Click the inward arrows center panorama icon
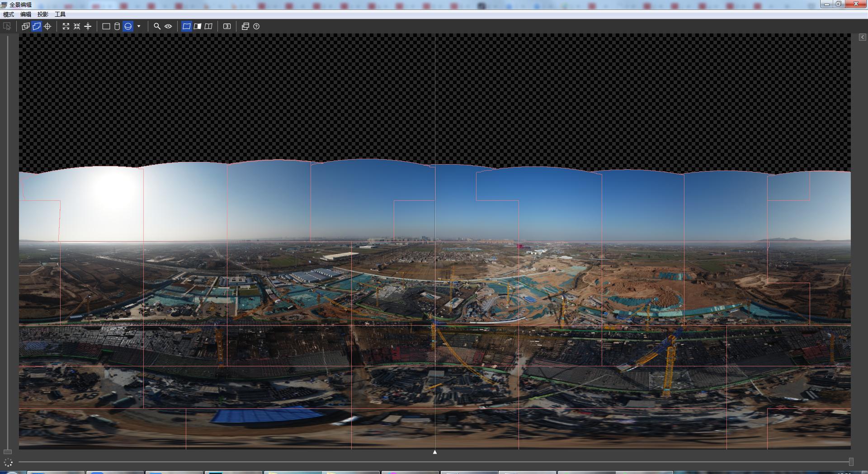This screenshot has height=474, width=868. point(77,26)
